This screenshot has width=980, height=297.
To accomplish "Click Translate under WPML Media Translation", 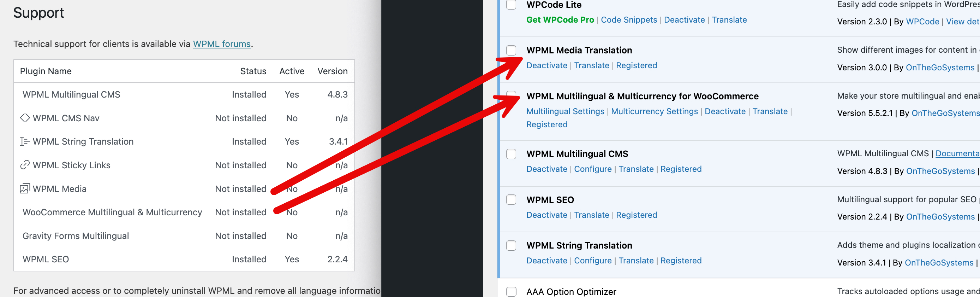I will click(x=592, y=65).
